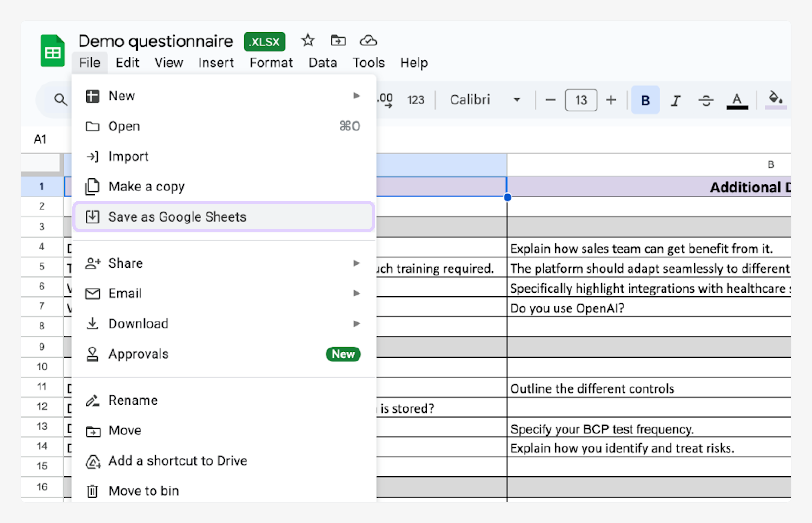Open the Google Sheets home icon
This screenshot has height=523, width=812.
[x=52, y=51]
